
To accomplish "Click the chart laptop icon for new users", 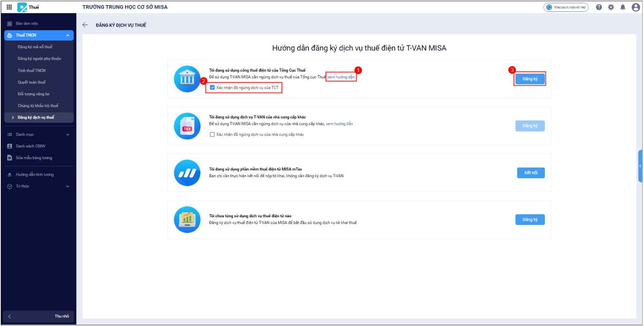I will [187, 220].
